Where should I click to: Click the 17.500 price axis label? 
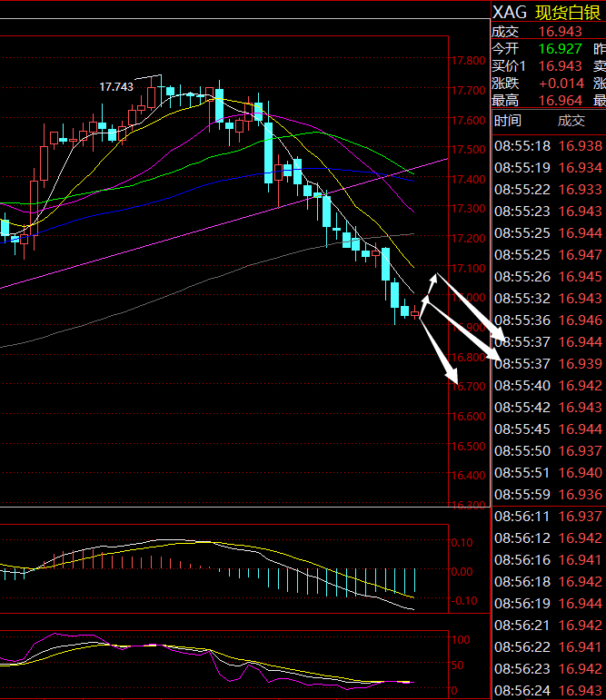[x=468, y=149]
